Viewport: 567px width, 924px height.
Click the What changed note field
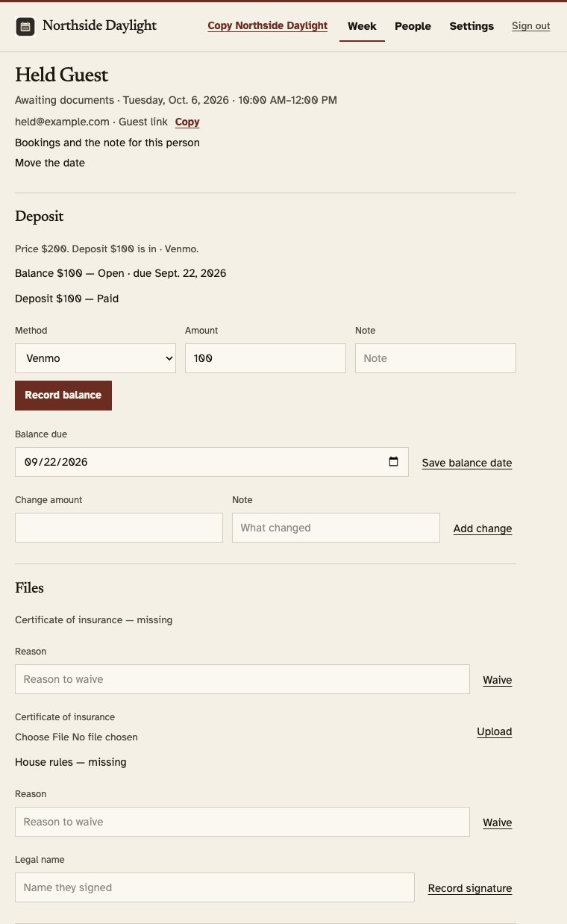point(336,528)
